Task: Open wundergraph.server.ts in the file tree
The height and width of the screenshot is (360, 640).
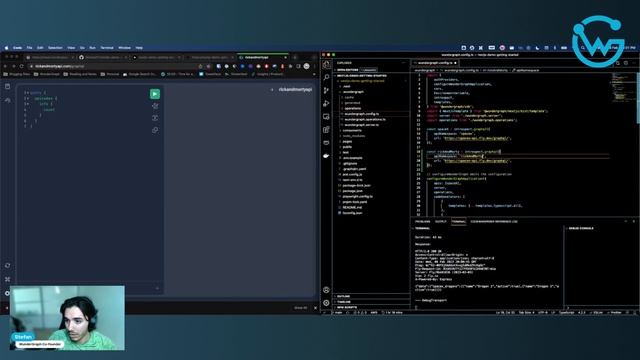Action: (361, 125)
